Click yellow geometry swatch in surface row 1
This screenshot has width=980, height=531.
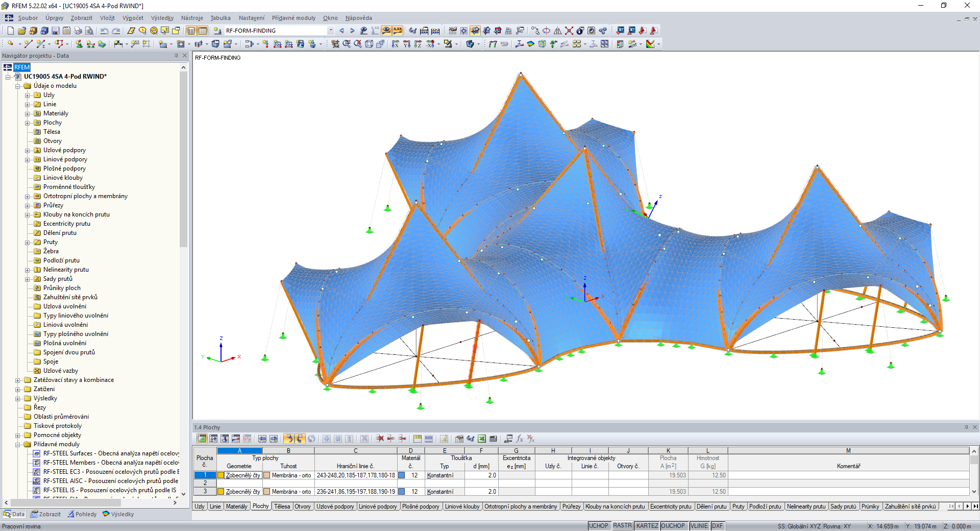tap(221, 475)
